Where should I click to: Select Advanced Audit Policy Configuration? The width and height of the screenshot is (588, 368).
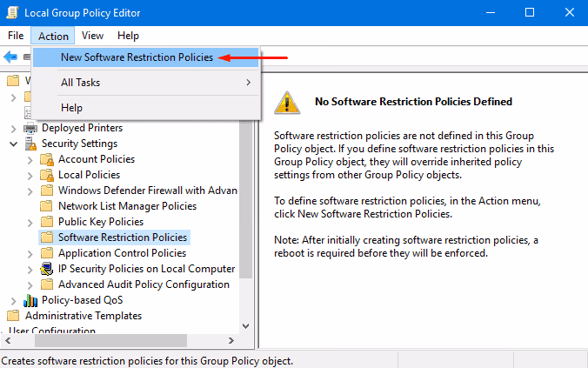pos(144,284)
